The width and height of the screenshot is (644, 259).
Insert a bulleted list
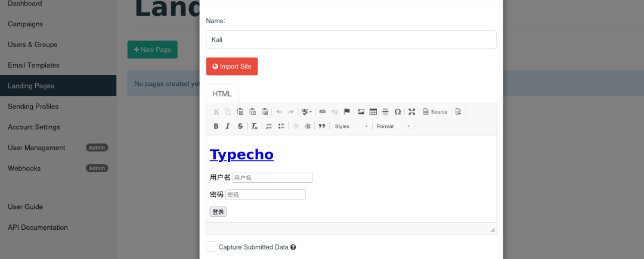[x=281, y=126]
